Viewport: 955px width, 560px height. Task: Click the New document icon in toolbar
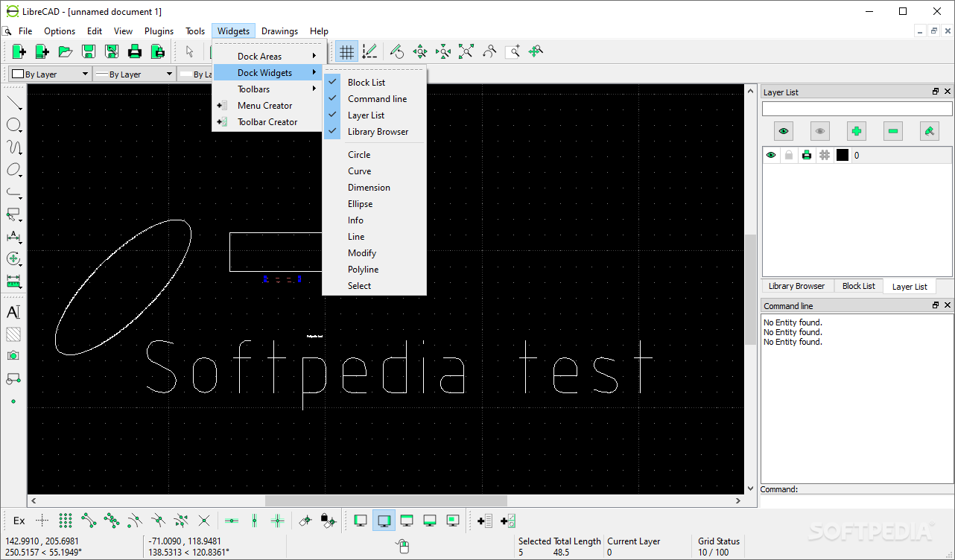click(19, 51)
